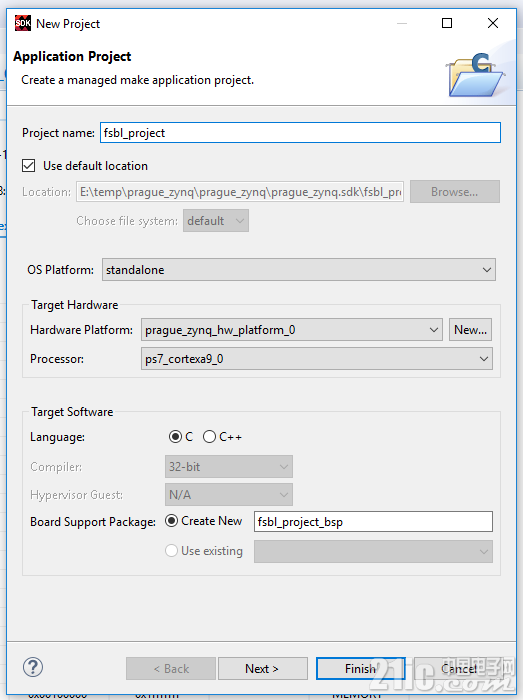The image size is (523, 700).
Task: Click the fsbl_project_bsp name field
Action: click(373, 521)
